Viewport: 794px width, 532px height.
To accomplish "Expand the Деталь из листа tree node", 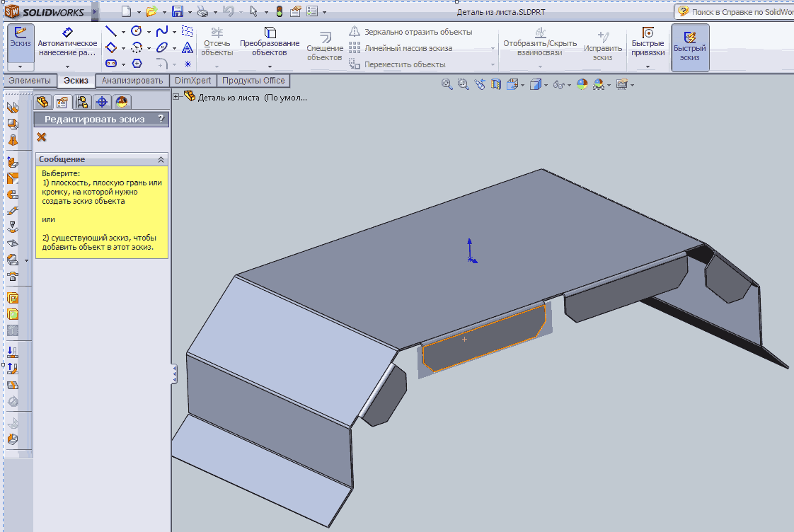I will click(x=176, y=96).
